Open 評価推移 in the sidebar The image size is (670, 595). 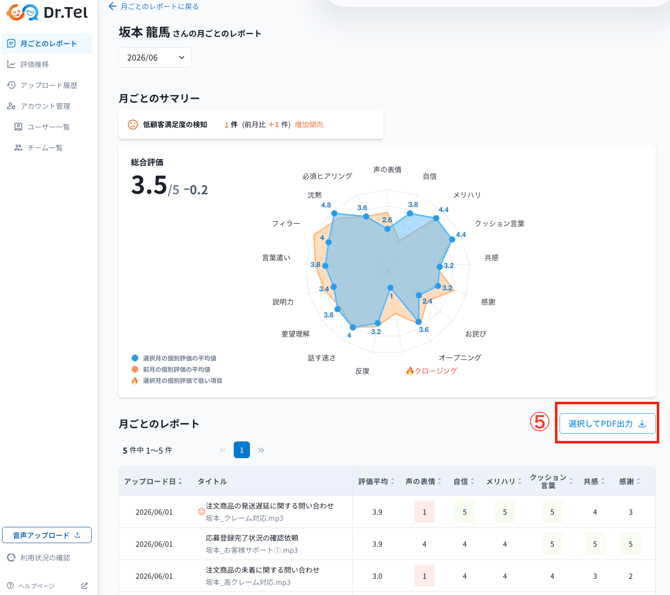tap(35, 65)
